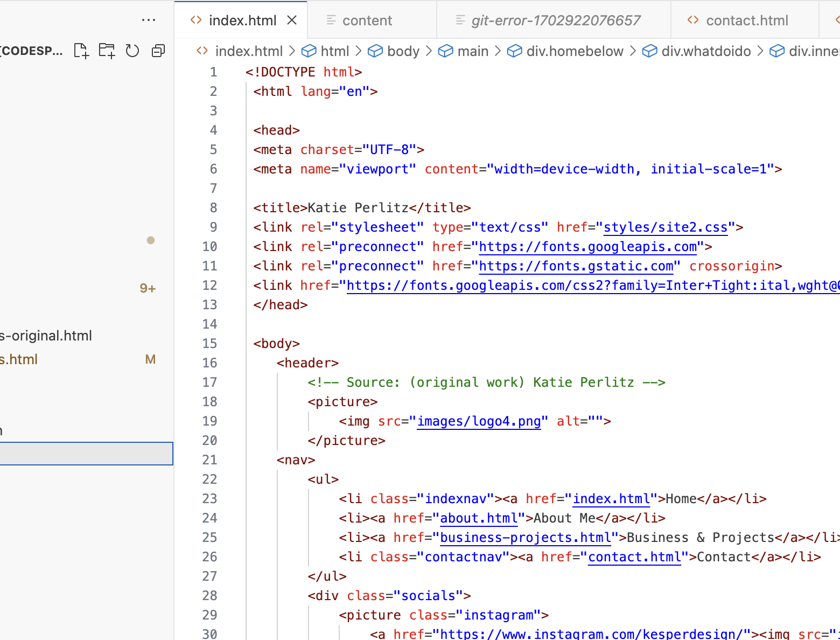Click the unsaved dot indicator in explorer
Screen dimensions: 840x640
point(151,240)
